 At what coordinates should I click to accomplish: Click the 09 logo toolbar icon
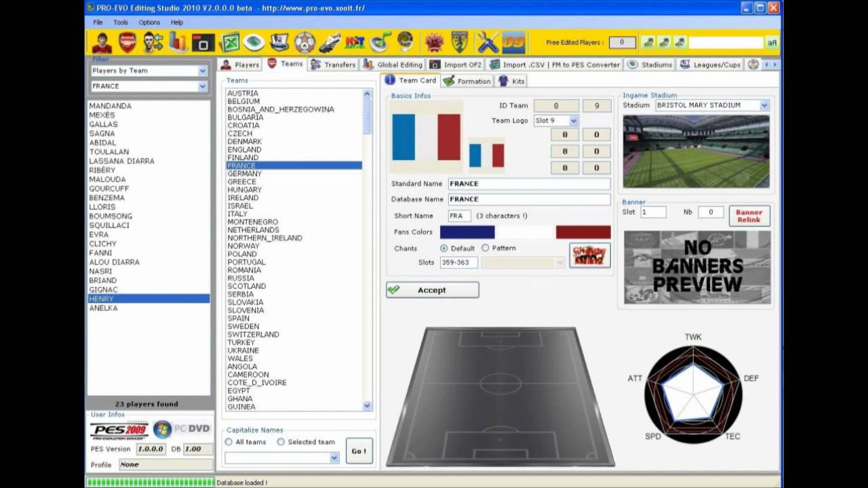(x=513, y=43)
